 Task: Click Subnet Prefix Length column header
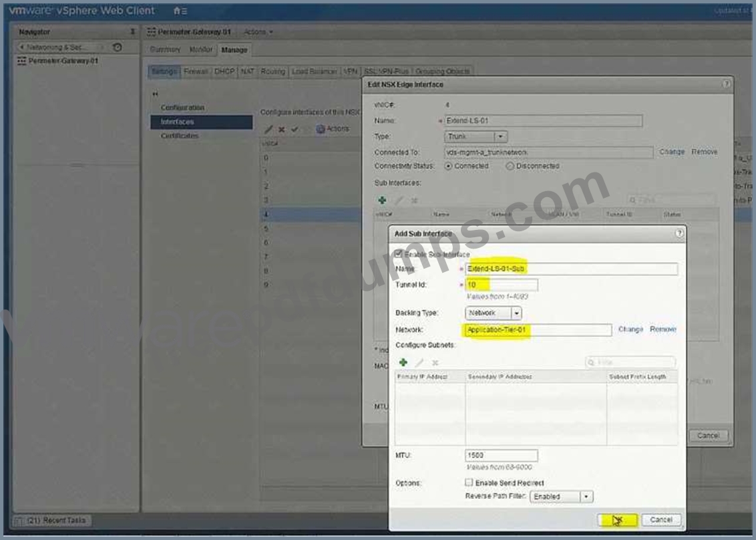(x=642, y=376)
